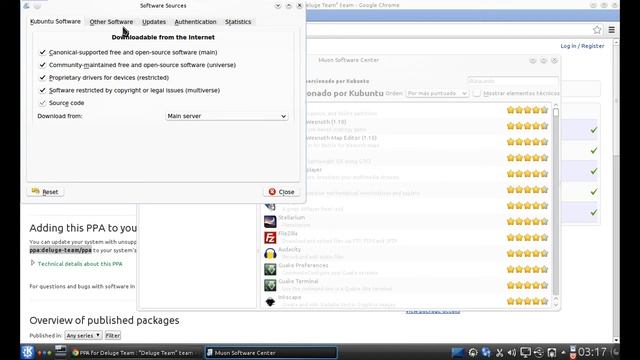
Task: Click the show desktop icon in tray area
Action: (x=457, y=352)
